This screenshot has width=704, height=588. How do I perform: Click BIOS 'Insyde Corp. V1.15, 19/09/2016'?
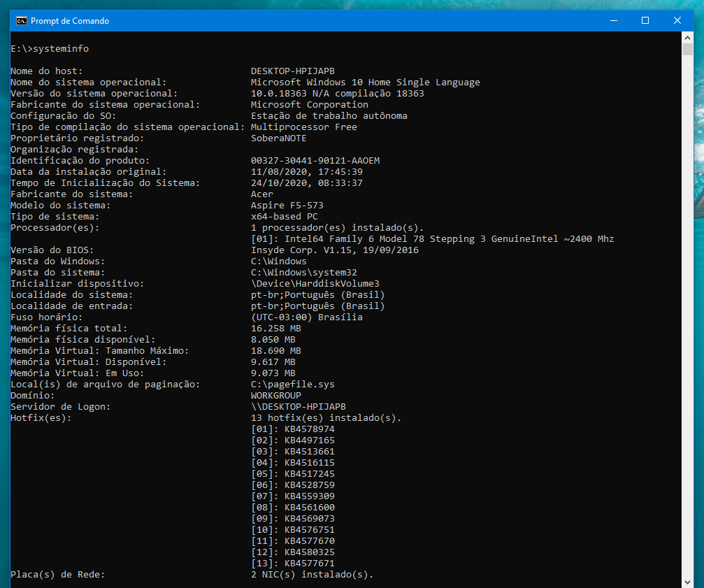pyautogui.click(x=334, y=250)
